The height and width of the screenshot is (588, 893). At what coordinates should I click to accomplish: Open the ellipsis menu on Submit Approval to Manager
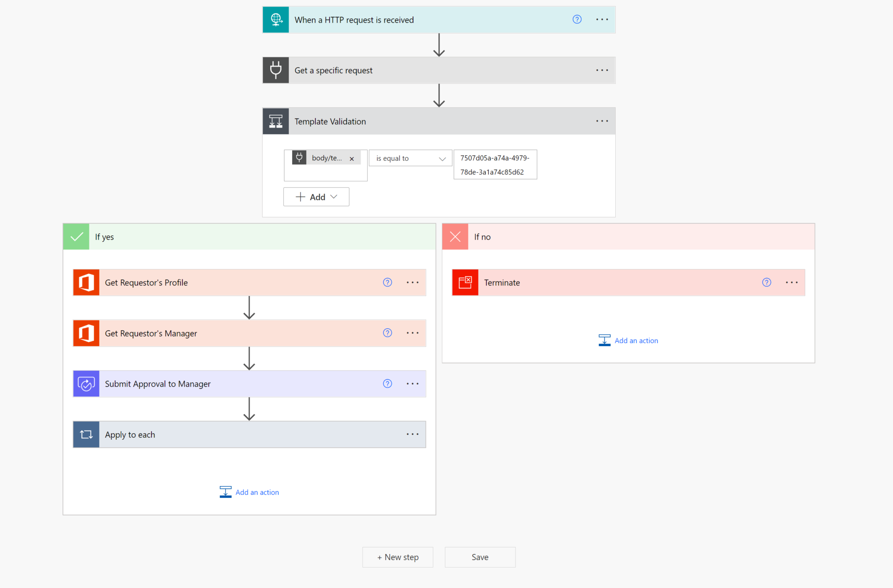pos(412,384)
